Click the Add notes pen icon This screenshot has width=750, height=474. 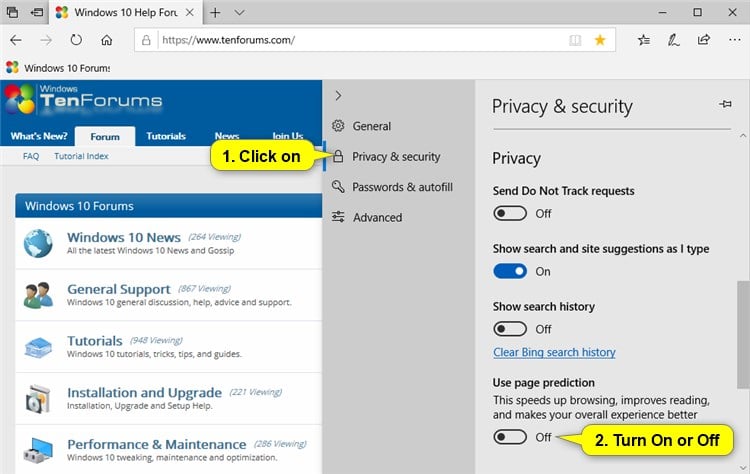673,40
